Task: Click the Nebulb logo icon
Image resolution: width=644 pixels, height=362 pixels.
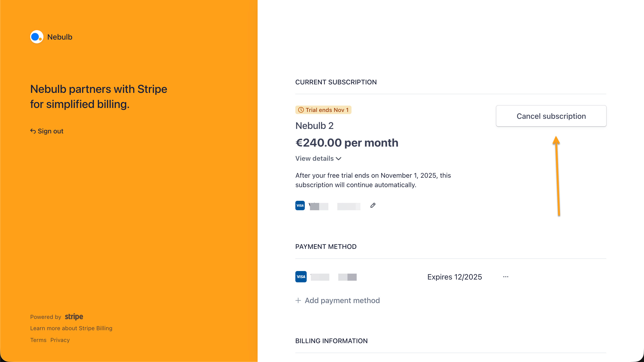Action: coord(37,37)
